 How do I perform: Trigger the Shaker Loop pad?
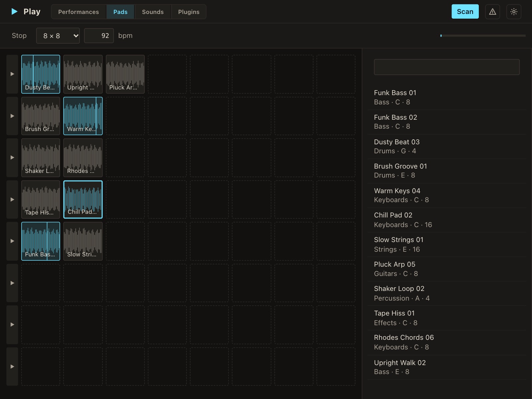(41, 158)
